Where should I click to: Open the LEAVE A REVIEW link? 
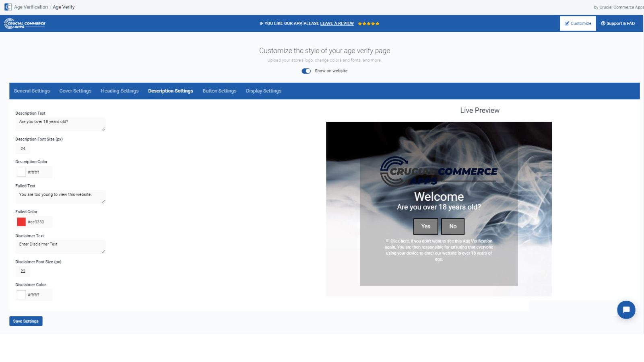(x=337, y=23)
